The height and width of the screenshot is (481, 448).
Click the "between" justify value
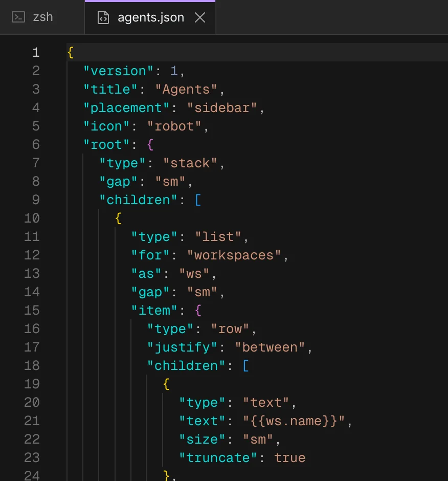270,347
